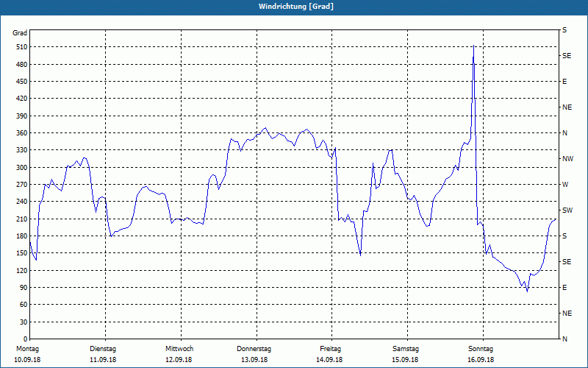Viewport: 588px width, 368px height.
Task: Select the y-axis value "210"
Action: pos(22,219)
